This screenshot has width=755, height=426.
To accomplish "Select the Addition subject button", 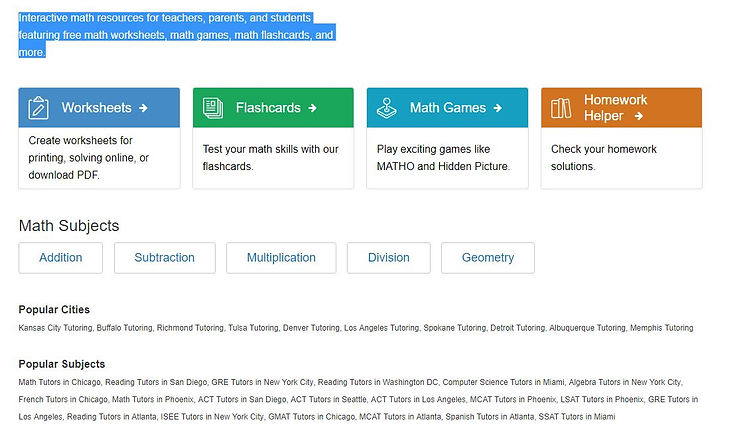I will 61,258.
